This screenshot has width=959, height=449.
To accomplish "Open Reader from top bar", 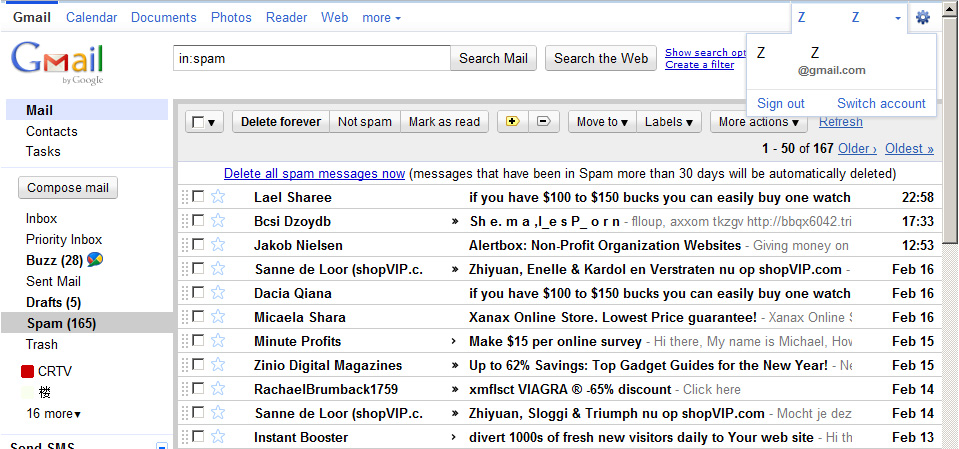I will pyautogui.click(x=286, y=18).
